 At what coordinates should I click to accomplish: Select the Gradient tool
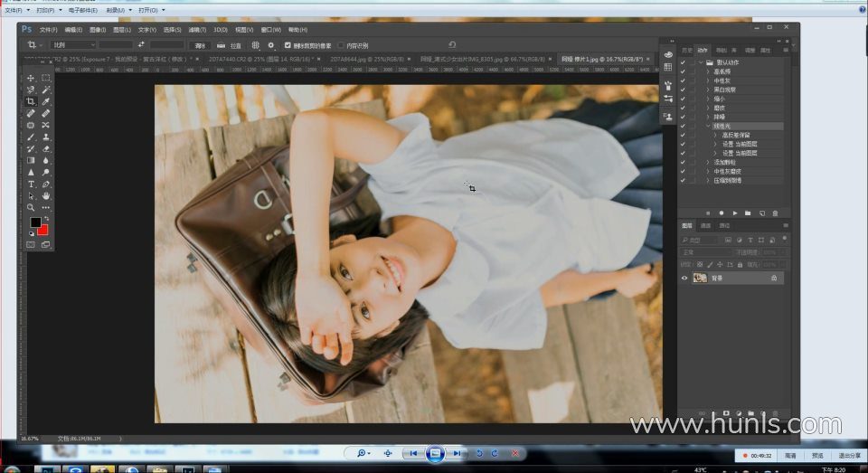click(x=31, y=161)
